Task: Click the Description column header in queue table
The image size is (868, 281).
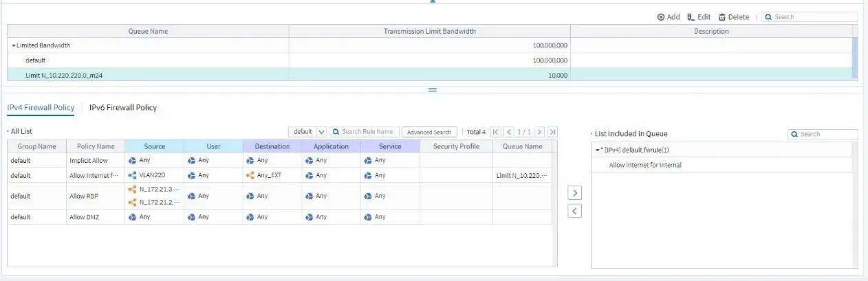Action: tap(711, 32)
